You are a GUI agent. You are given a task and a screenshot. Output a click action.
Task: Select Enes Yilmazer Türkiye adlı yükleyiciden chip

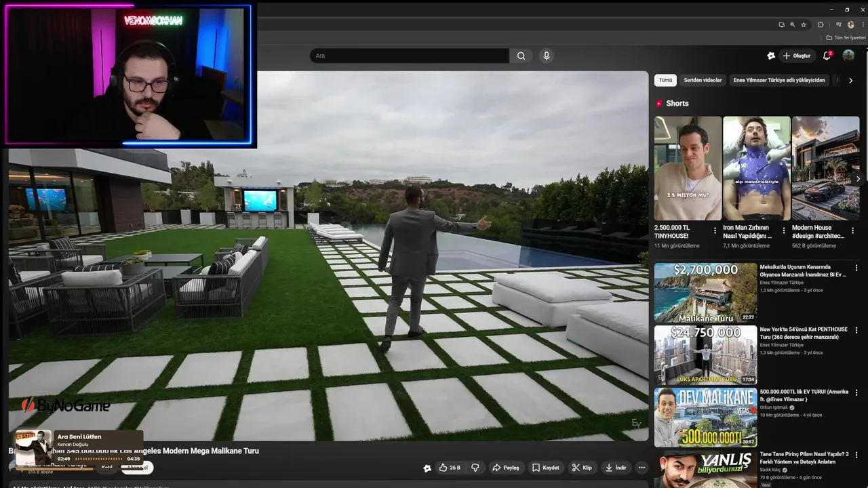click(x=779, y=80)
